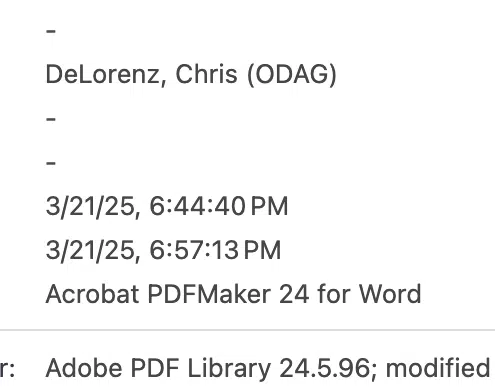Screen dimensions: 495x392
Task: Click the dash directly below the author name
Action: pos(51,119)
